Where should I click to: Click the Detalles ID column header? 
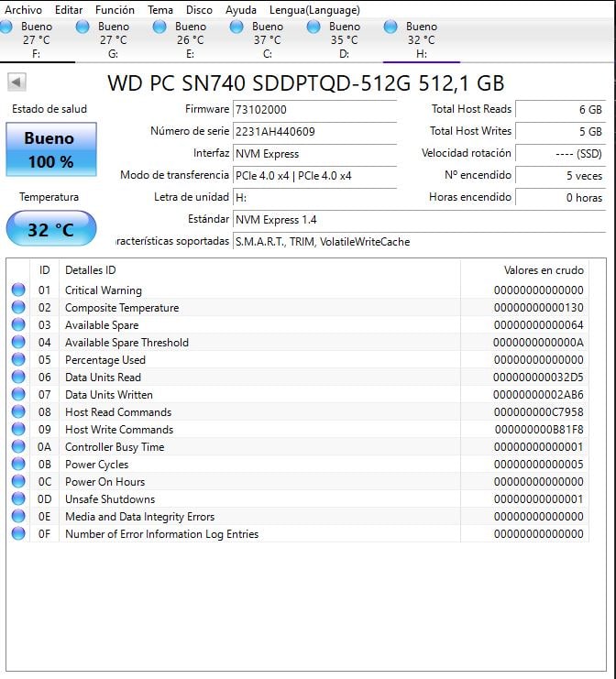[x=259, y=270]
